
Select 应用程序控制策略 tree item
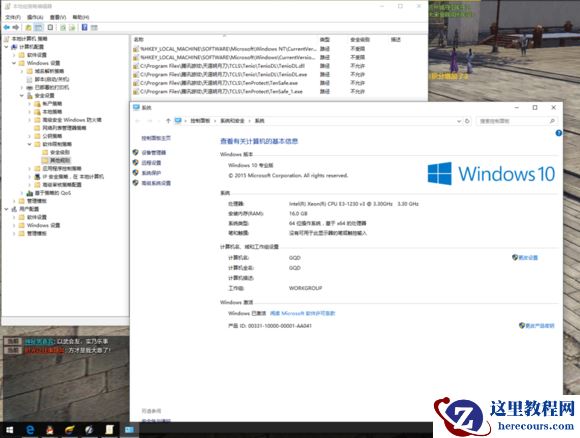click(x=62, y=169)
